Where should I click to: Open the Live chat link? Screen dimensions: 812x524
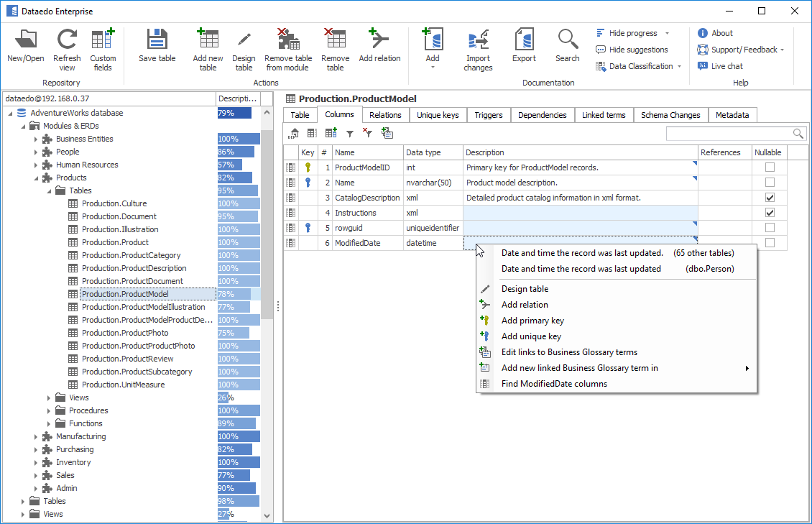click(726, 66)
